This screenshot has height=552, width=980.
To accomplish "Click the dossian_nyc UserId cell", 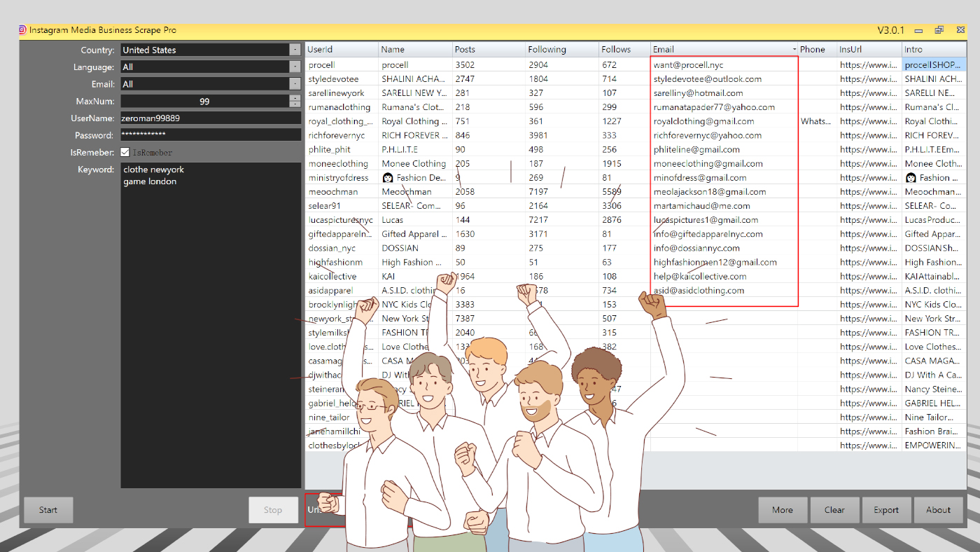I will click(342, 248).
